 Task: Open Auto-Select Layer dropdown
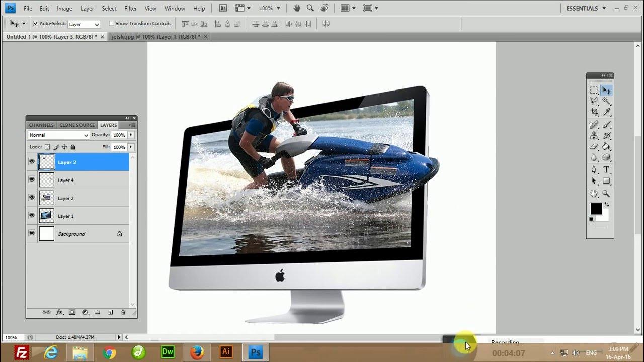(x=84, y=24)
